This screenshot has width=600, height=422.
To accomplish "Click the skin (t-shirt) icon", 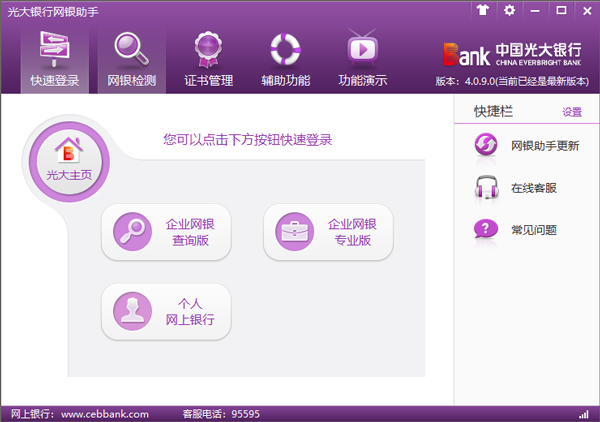I will click(x=483, y=10).
